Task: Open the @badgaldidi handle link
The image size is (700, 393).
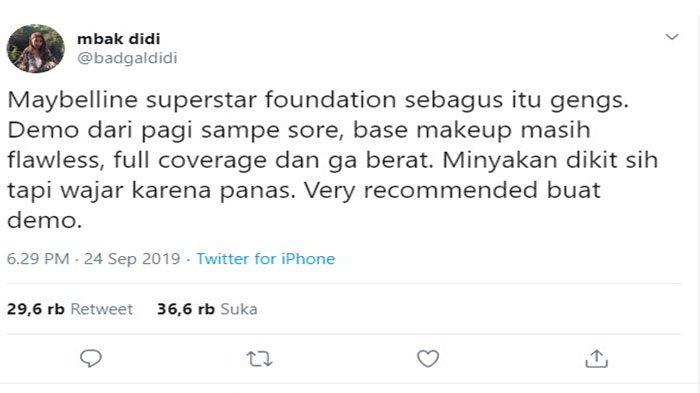Action: [x=127, y=58]
